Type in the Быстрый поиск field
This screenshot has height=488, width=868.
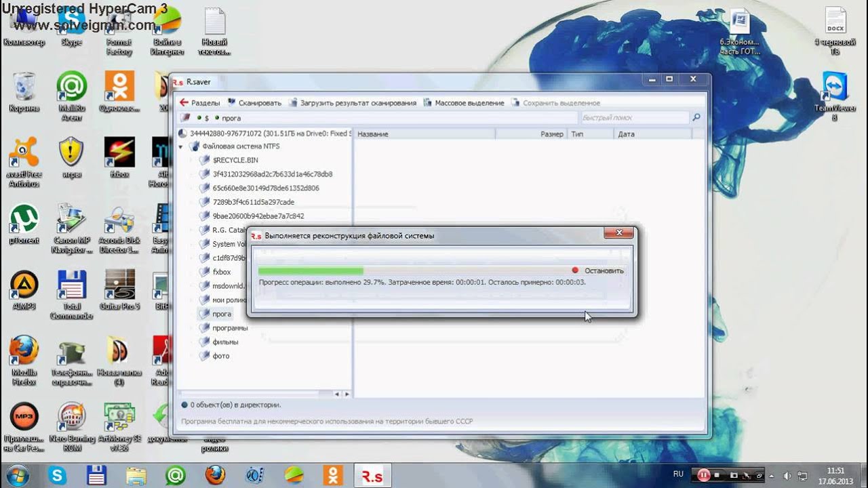(634, 118)
